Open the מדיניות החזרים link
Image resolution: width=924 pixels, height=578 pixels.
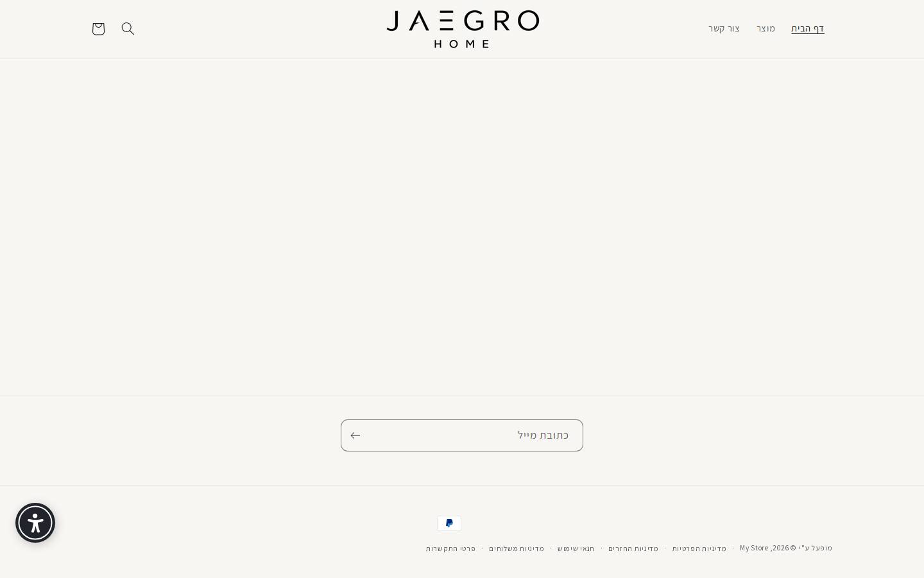(633, 548)
